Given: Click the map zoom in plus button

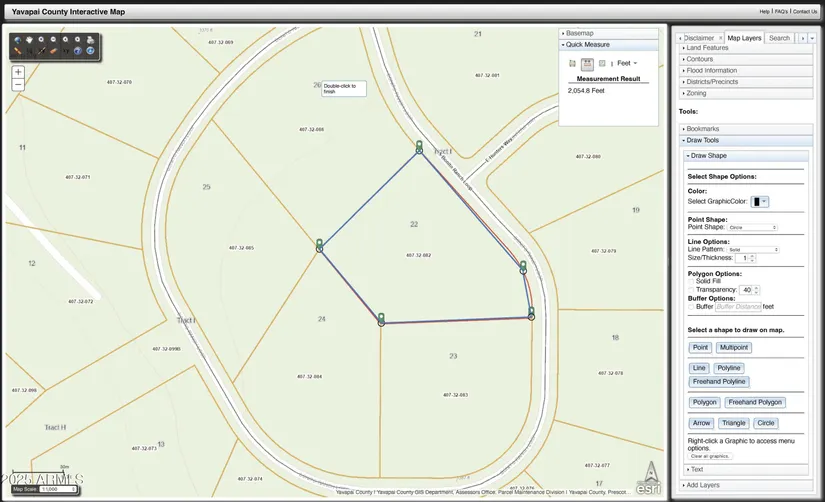Looking at the screenshot, I should pyautogui.click(x=18, y=72).
